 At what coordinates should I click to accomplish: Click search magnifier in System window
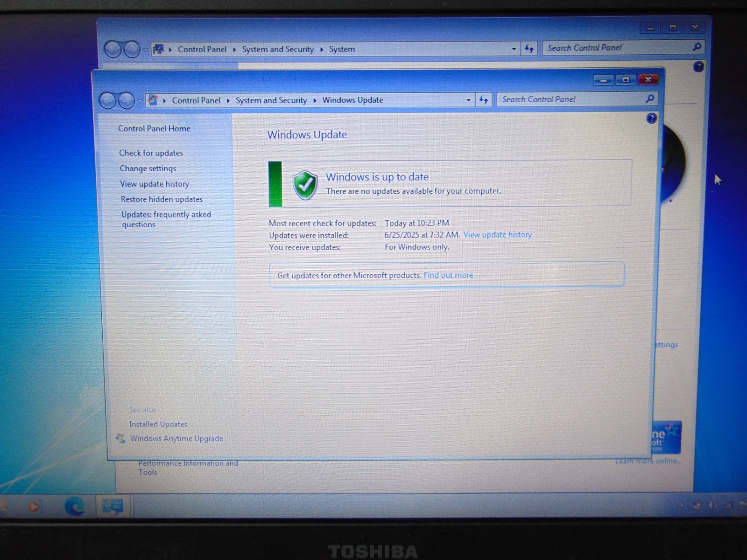point(697,47)
